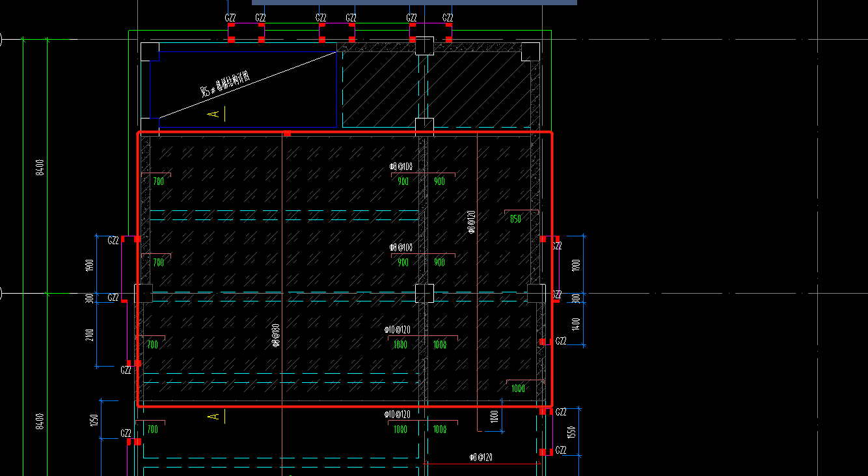Pick the right edge column square on grid axis

point(536,293)
